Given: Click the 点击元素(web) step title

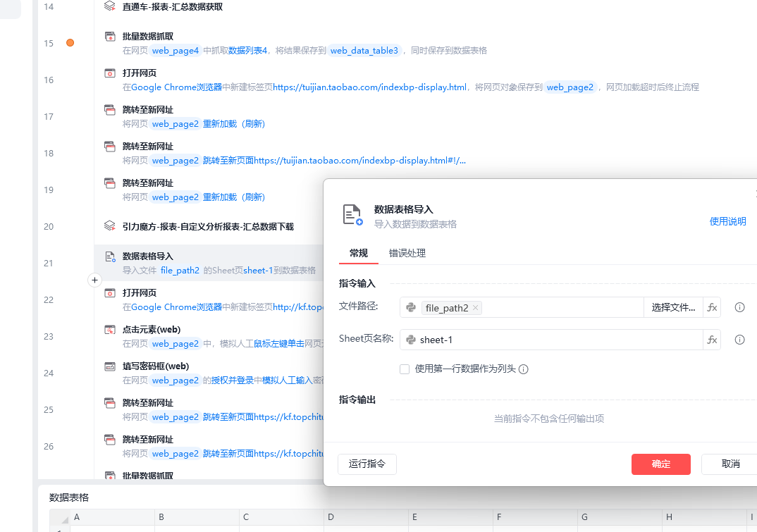Looking at the screenshot, I should click(x=151, y=330).
